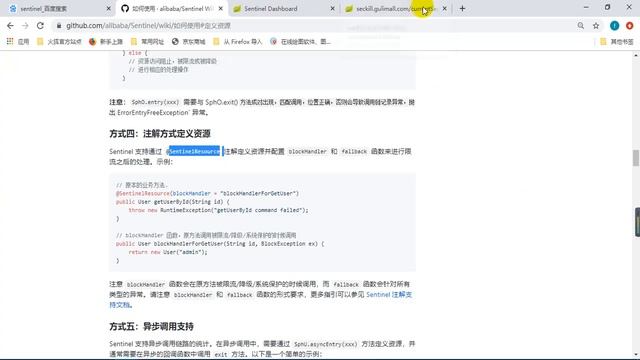Click the SphU.asyncEntry(xxx) inline code
Image resolution: width=640 pixels, height=360 pixels.
point(325,344)
